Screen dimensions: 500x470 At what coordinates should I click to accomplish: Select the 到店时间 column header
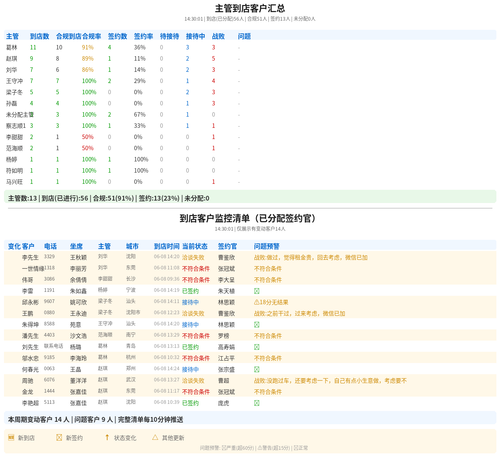pyautogui.click(x=167, y=246)
